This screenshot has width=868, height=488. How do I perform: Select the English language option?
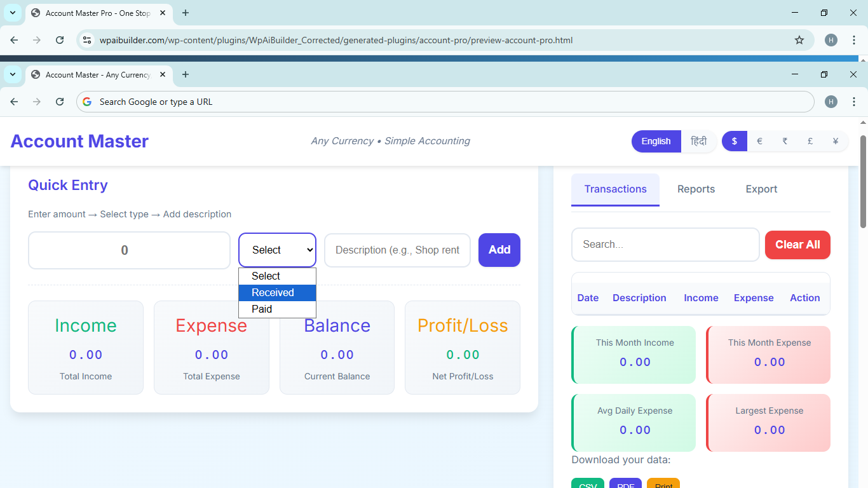click(x=656, y=141)
